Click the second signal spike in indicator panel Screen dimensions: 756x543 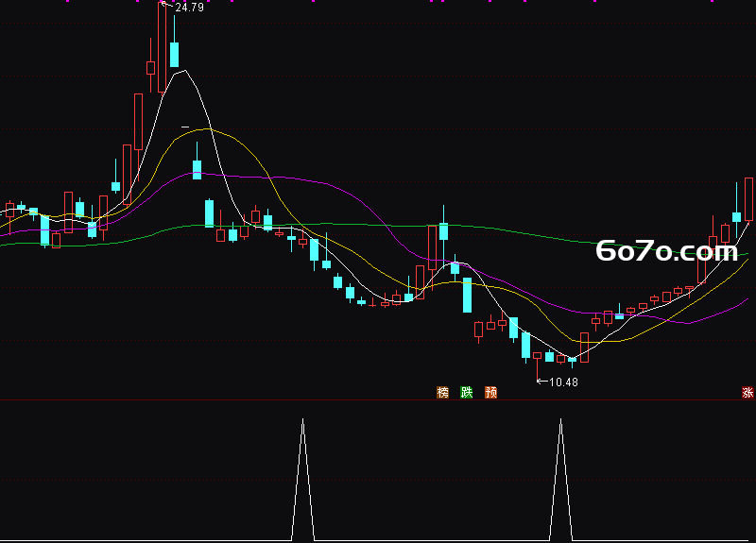click(x=560, y=480)
